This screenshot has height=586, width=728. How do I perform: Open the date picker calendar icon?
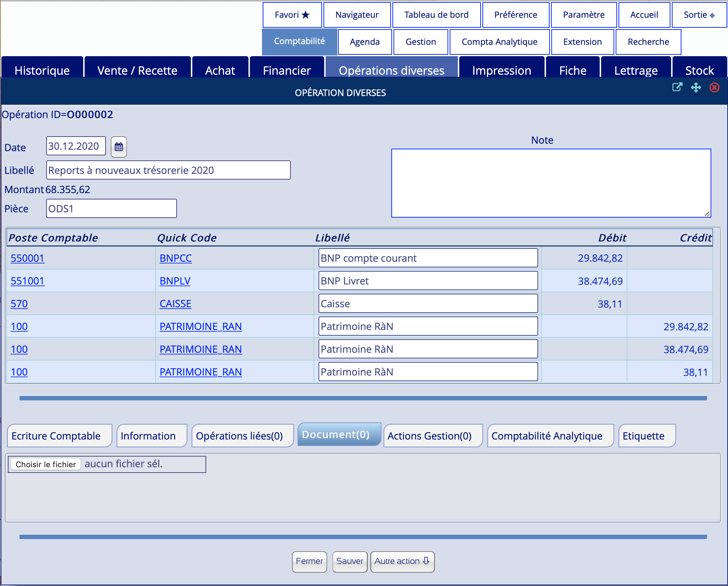119,147
